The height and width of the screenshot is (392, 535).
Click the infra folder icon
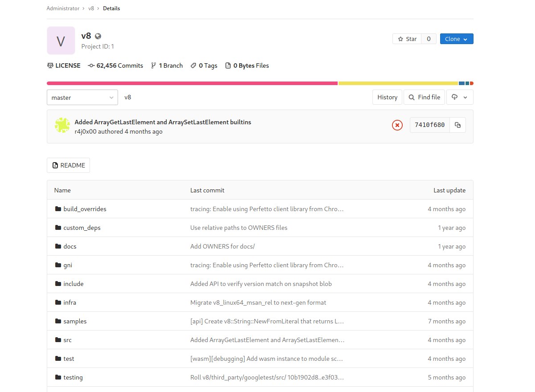[58, 302]
